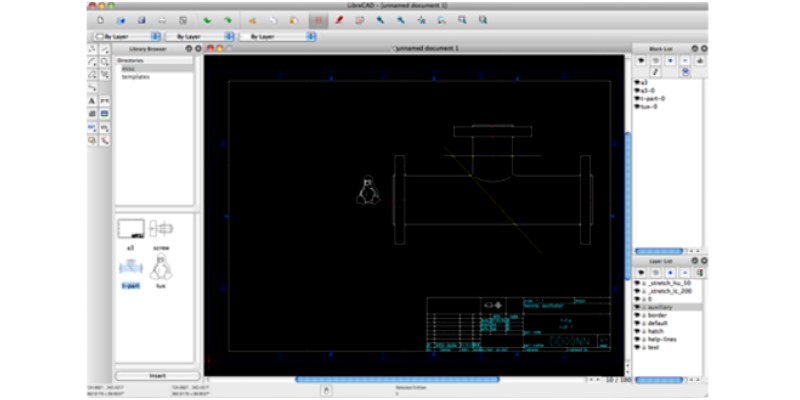This screenshot has height=400, width=800.
Task: Click the Redraw icon in toolbar
Action: tap(359, 20)
